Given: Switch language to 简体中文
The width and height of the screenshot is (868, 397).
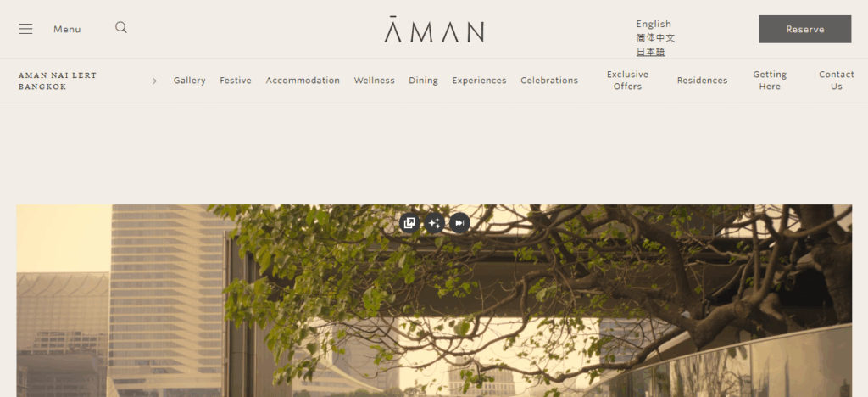Looking at the screenshot, I should tap(655, 38).
